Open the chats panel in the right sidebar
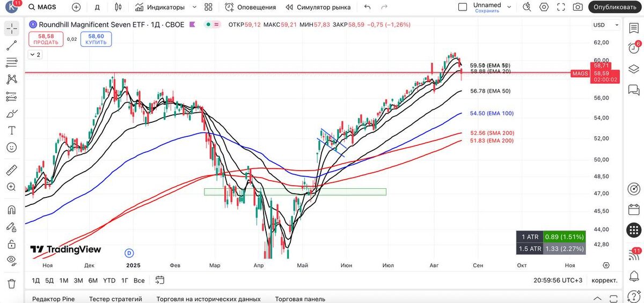 tap(634, 89)
